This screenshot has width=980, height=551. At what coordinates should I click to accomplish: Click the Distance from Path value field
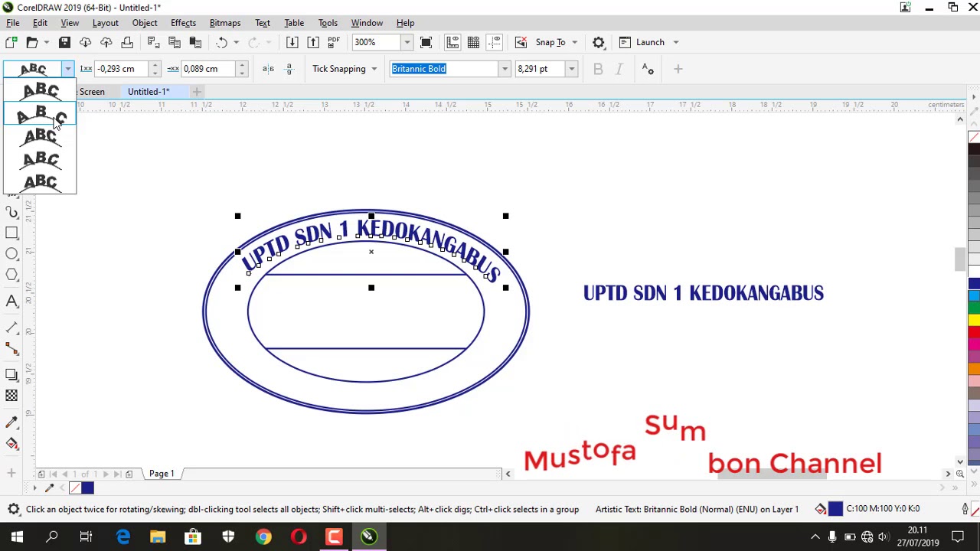(120, 69)
